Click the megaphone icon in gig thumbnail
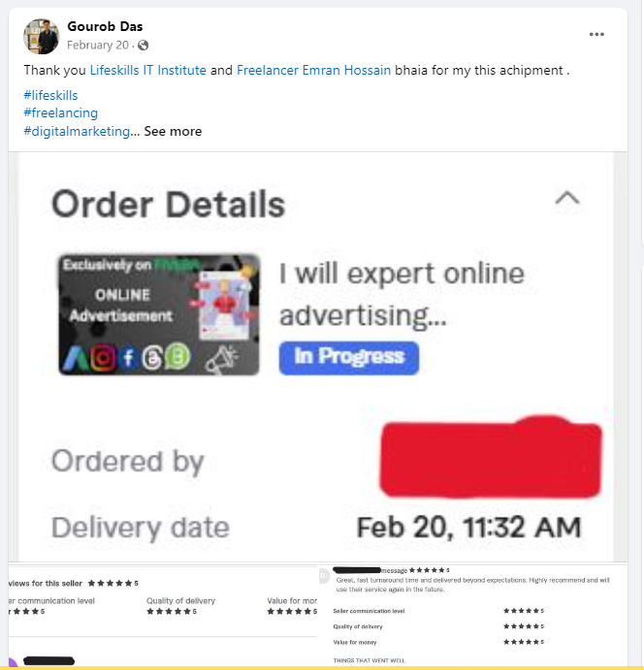 [x=221, y=359]
